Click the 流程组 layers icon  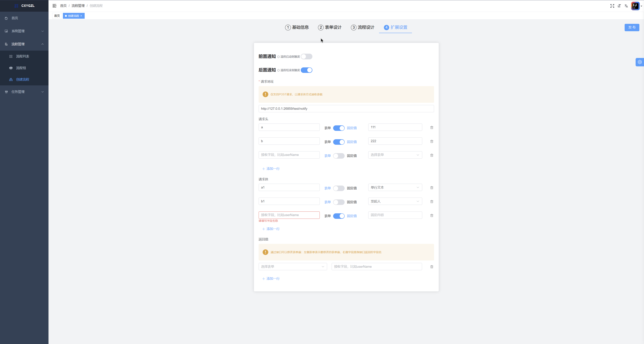[11, 68]
